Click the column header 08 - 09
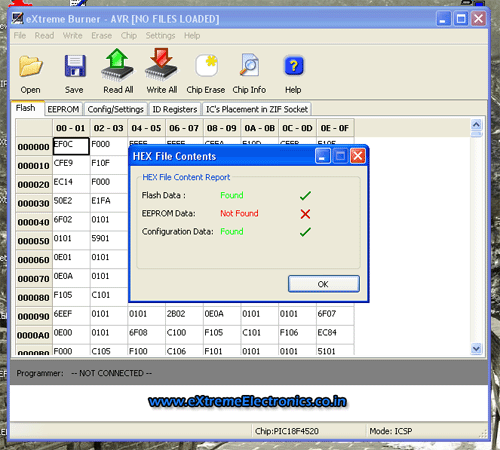Image resolution: width=500 pixels, height=450 pixels. tap(222, 128)
